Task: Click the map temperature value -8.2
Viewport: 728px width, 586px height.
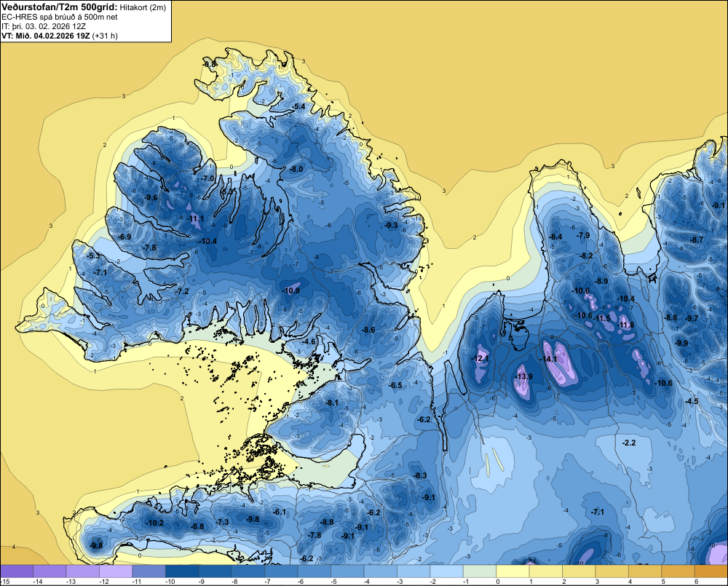Action: click(x=586, y=256)
